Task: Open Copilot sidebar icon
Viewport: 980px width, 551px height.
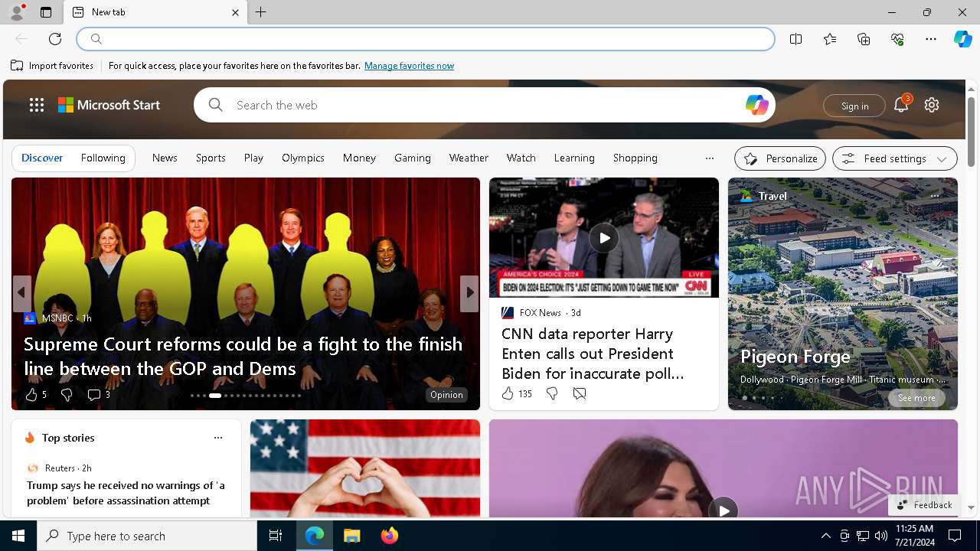Action: (962, 39)
